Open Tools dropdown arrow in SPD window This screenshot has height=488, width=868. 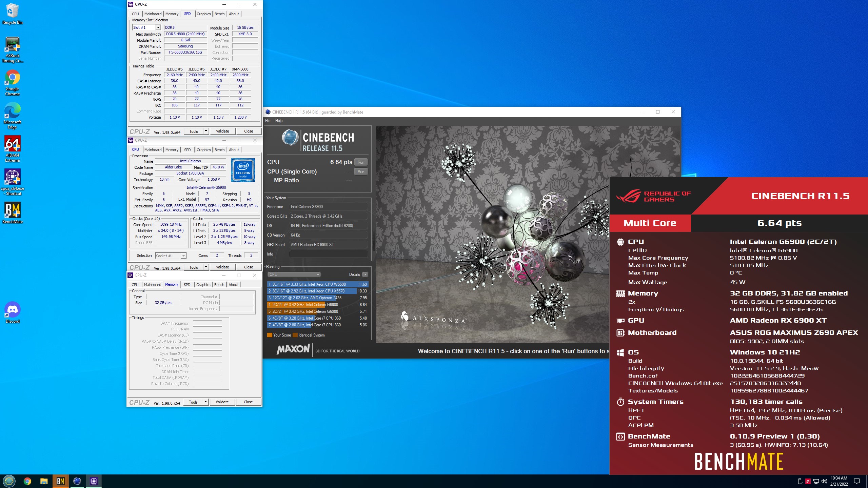(206, 131)
